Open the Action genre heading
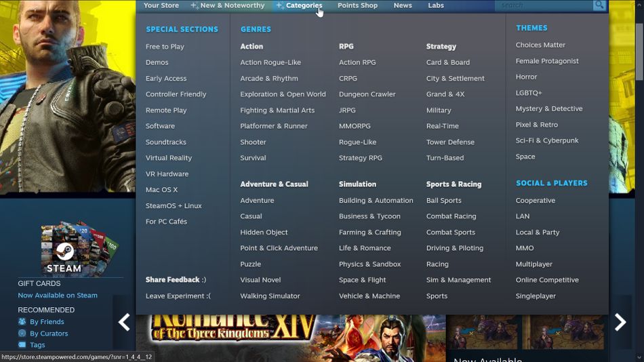This screenshot has height=362, width=644. coord(251,46)
